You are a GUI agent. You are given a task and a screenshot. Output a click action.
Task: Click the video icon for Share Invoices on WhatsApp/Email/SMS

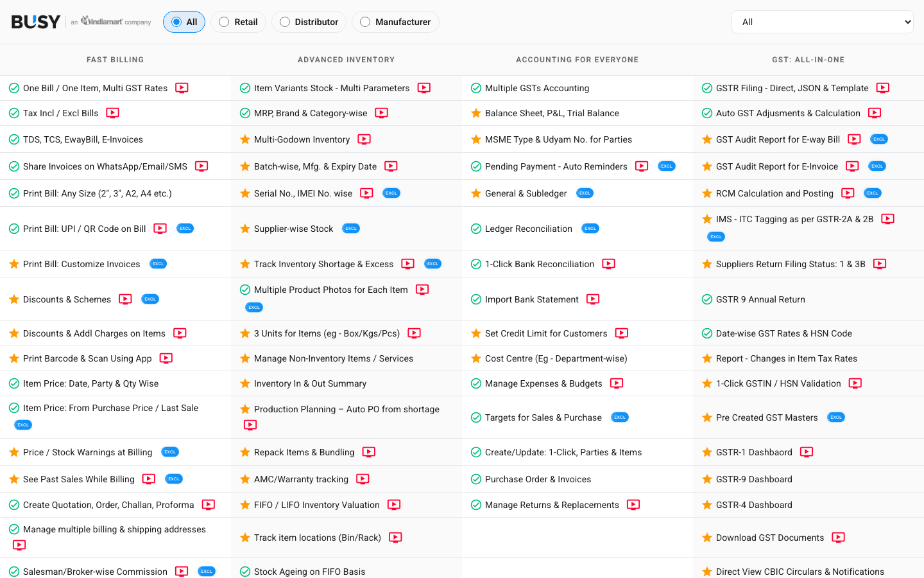point(201,166)
